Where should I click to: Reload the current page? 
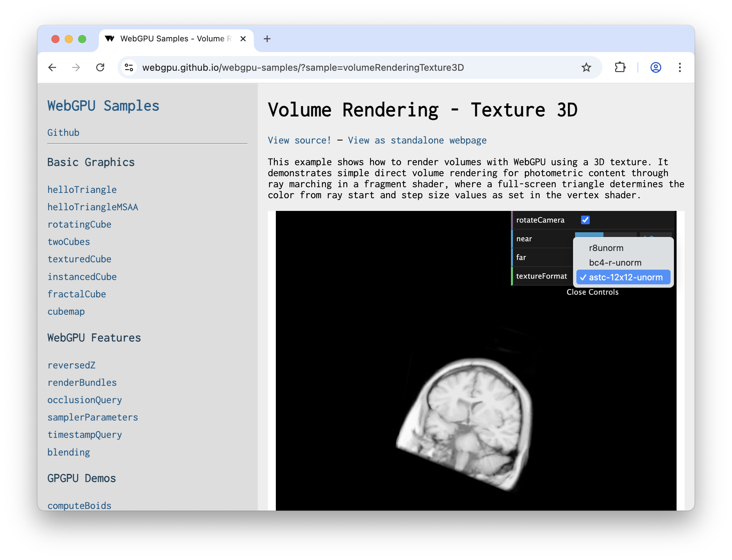101,67
